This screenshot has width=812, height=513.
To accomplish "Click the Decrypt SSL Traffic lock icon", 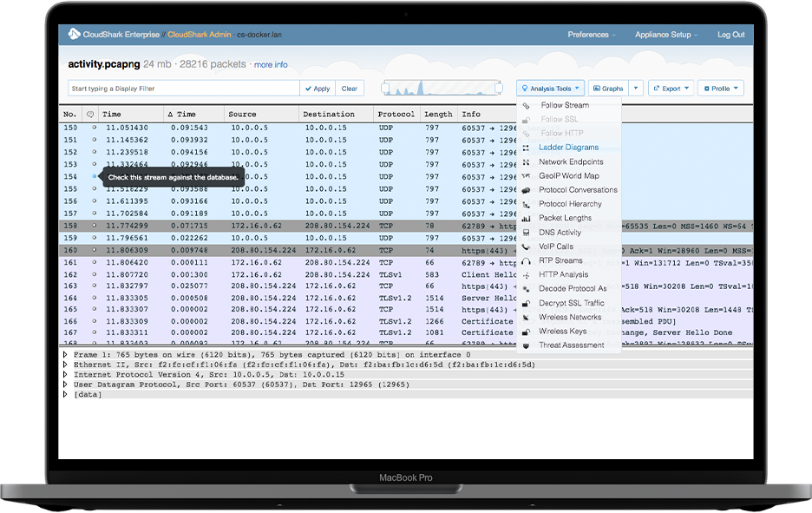I will (x=526, y=304).
